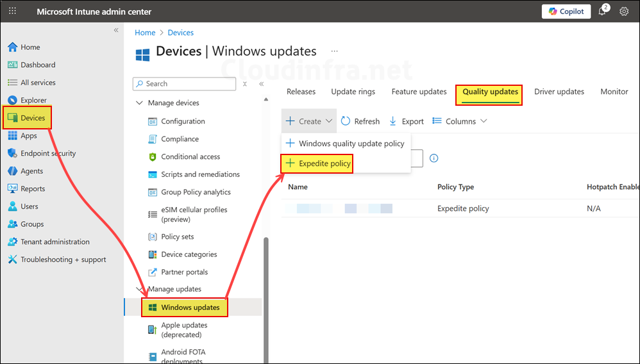Open the Columns dropdown
This screenshot has height=364, width=640.
(460, 121)
